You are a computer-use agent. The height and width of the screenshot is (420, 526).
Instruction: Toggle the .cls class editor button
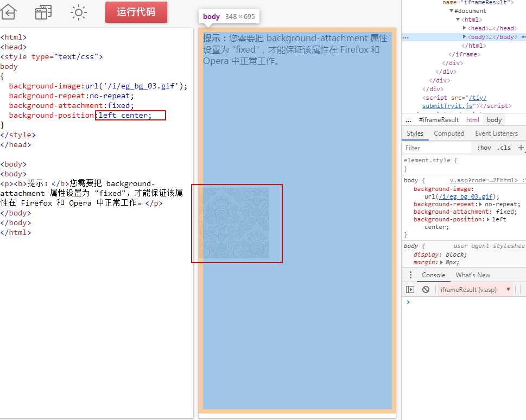pyautogui.click(x=504, y=148)
